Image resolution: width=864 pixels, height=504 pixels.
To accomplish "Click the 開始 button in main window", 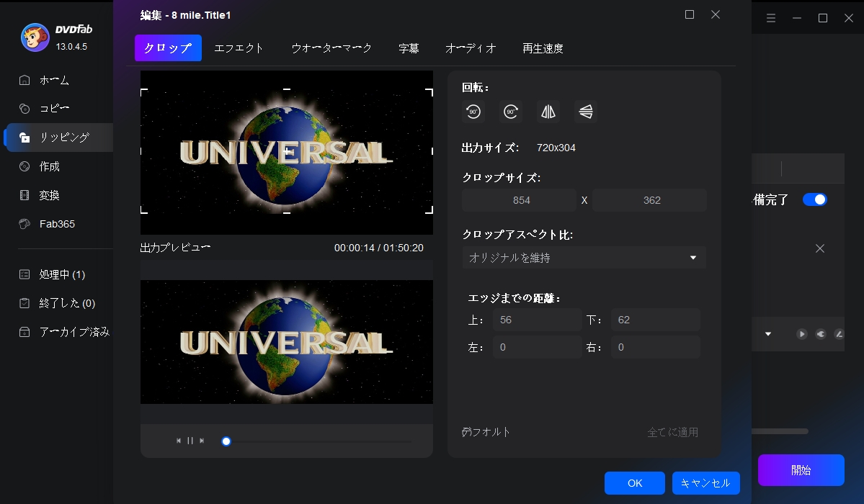I will [801, 470].
